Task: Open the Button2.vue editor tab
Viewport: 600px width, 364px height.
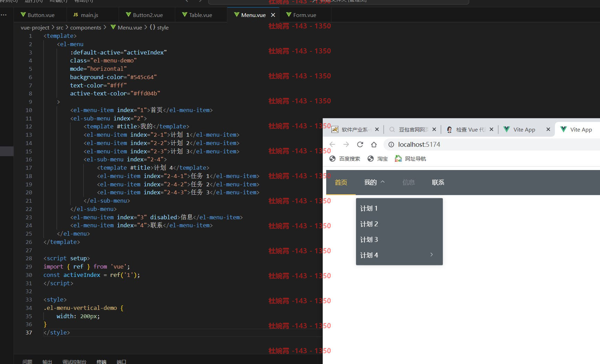Action: [147, 15]
